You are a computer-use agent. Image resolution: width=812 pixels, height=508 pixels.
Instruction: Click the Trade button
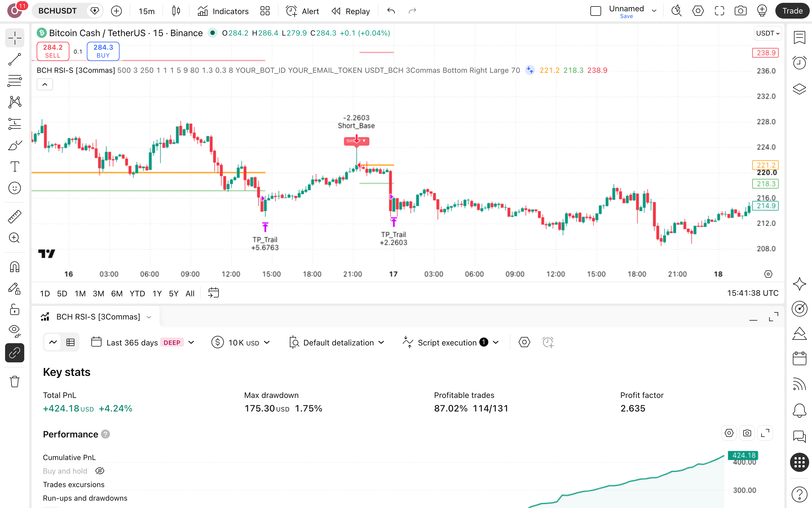point(792,11)
